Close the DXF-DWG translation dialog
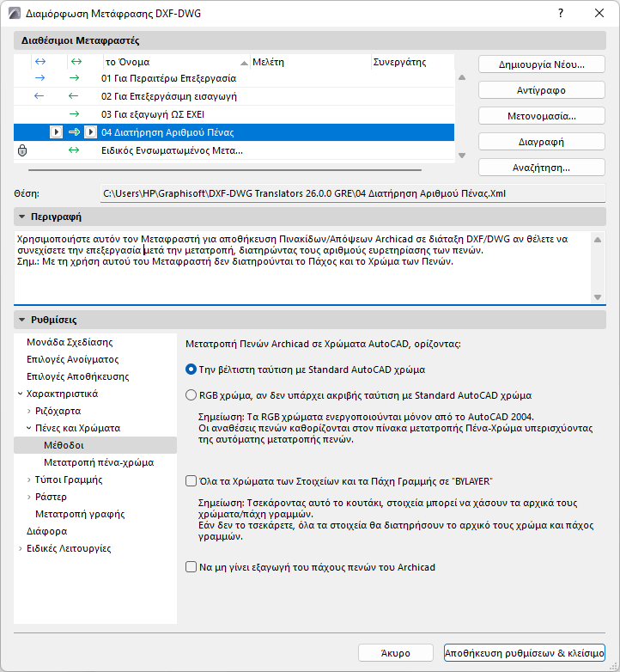620x672 pixels. (599, 13)
